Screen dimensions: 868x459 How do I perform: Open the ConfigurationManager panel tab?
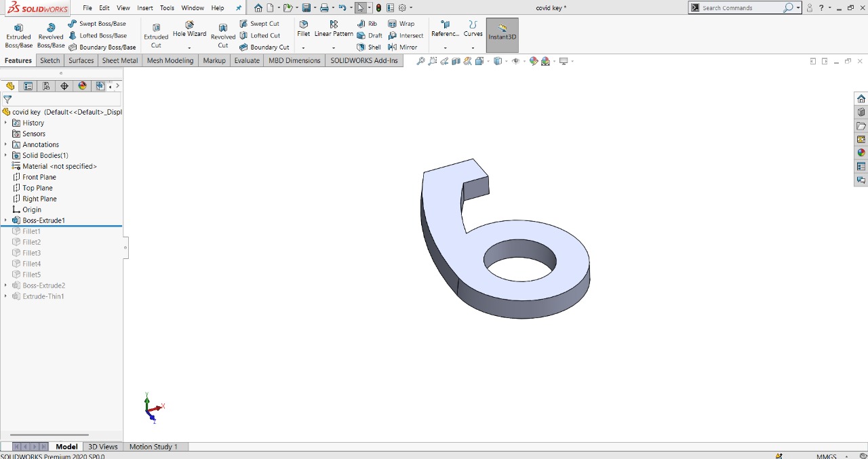(x=46, y=86)
